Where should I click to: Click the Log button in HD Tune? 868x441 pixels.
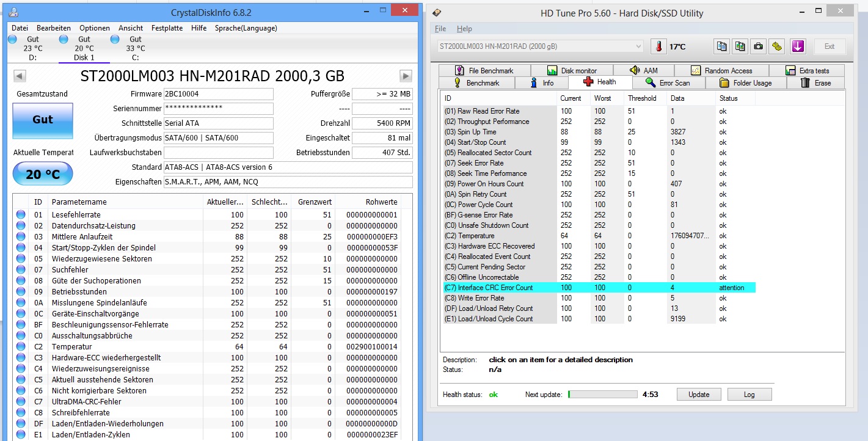(x=749, y=395)
